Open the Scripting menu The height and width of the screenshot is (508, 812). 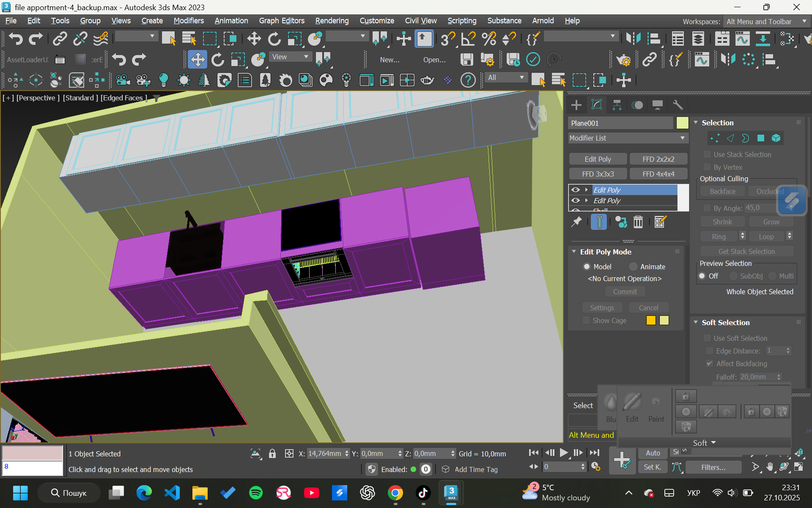pyautogui.click(x=462, y=20)
